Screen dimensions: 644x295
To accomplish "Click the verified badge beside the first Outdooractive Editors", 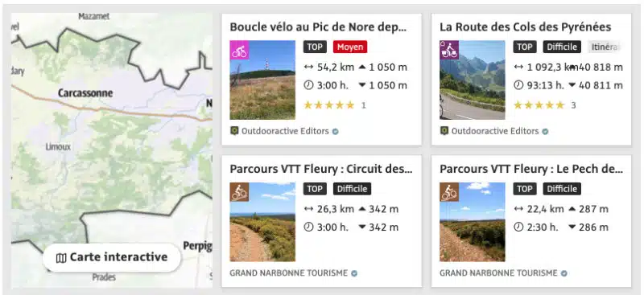I will click(335, 132).
